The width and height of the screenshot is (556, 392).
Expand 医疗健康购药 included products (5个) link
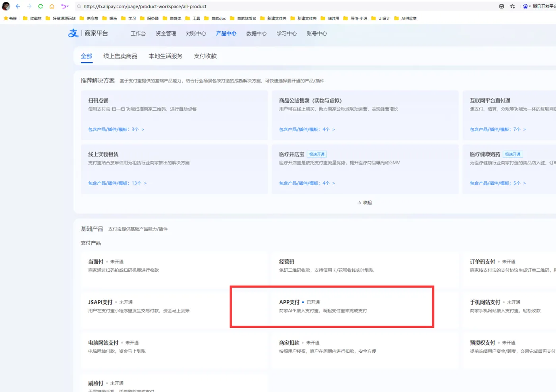pyautogui.click(x=498, y=183)
